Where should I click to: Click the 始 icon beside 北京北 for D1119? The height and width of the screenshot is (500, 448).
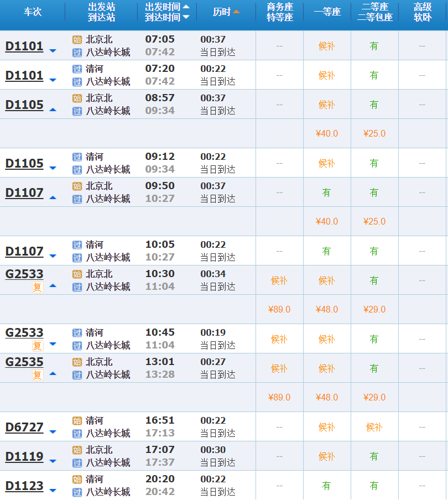[x=77, y=450]
